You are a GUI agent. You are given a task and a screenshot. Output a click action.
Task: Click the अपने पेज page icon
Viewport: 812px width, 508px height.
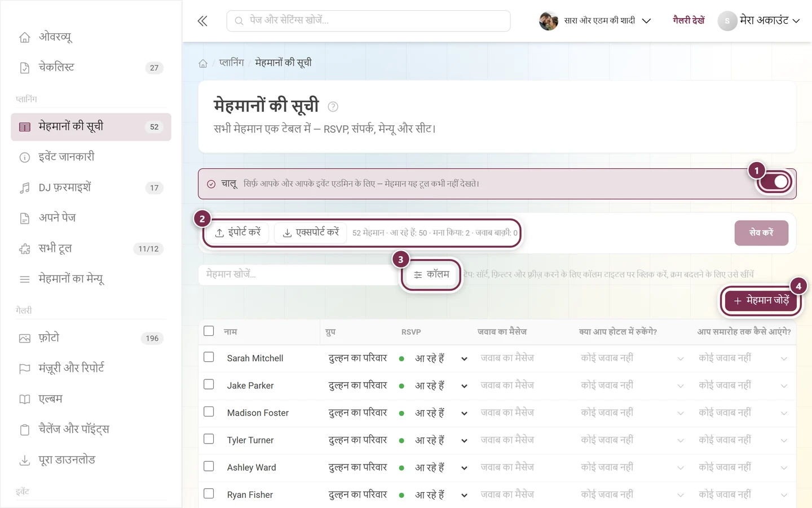click(x=25, y=218)
